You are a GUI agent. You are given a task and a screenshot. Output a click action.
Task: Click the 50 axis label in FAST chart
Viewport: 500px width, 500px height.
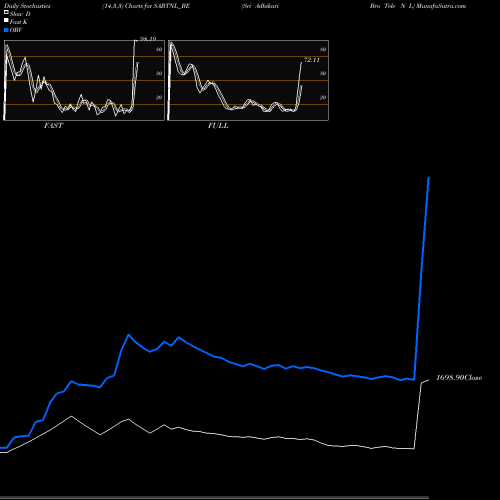[x=159, y=73]
